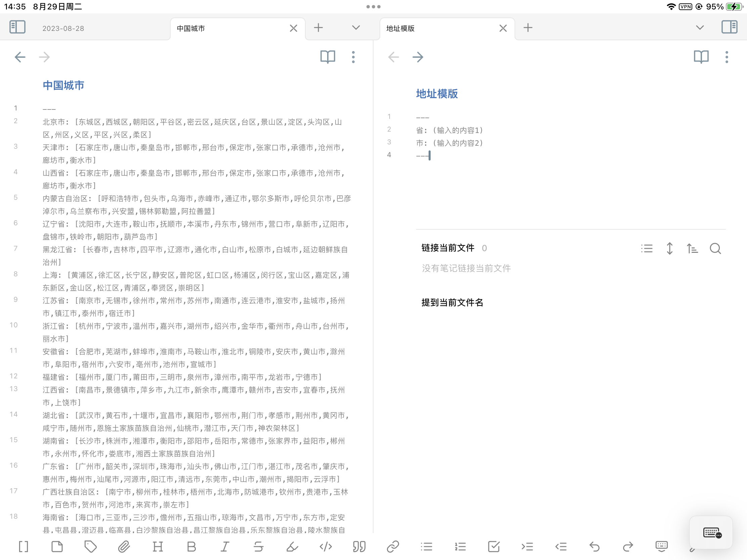Toggle the left sidebar panel

pyautogui.click(x=17, y=27)
